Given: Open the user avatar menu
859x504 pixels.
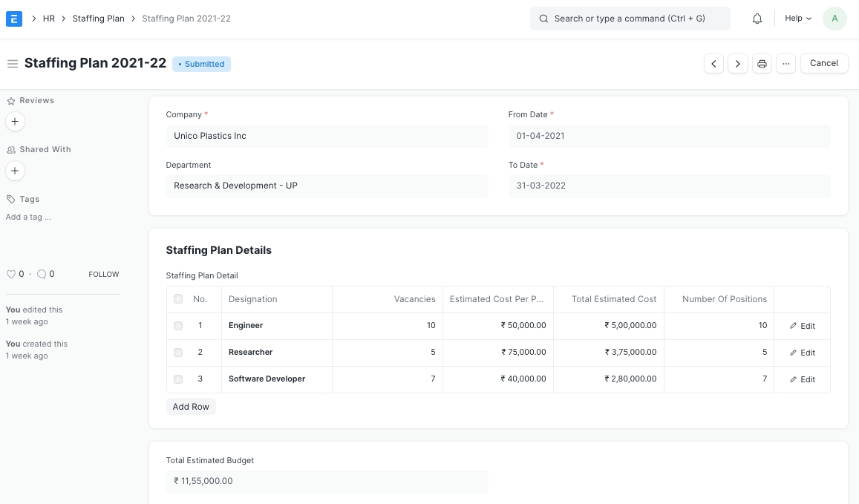Looking at the screenshot, I should tap(834, 19).
